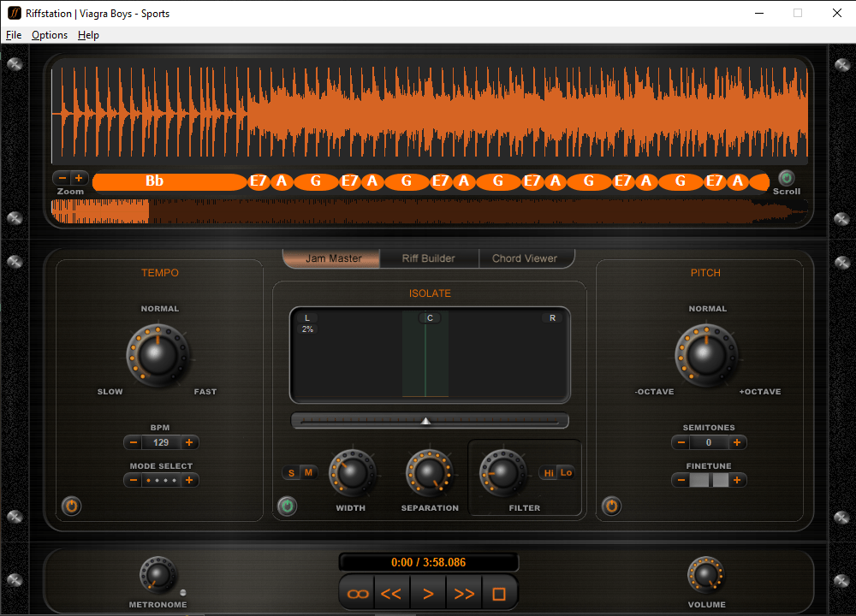Toggle loop playback button
The height and width of the screenshot is (616, 856).
pos(358,594)
